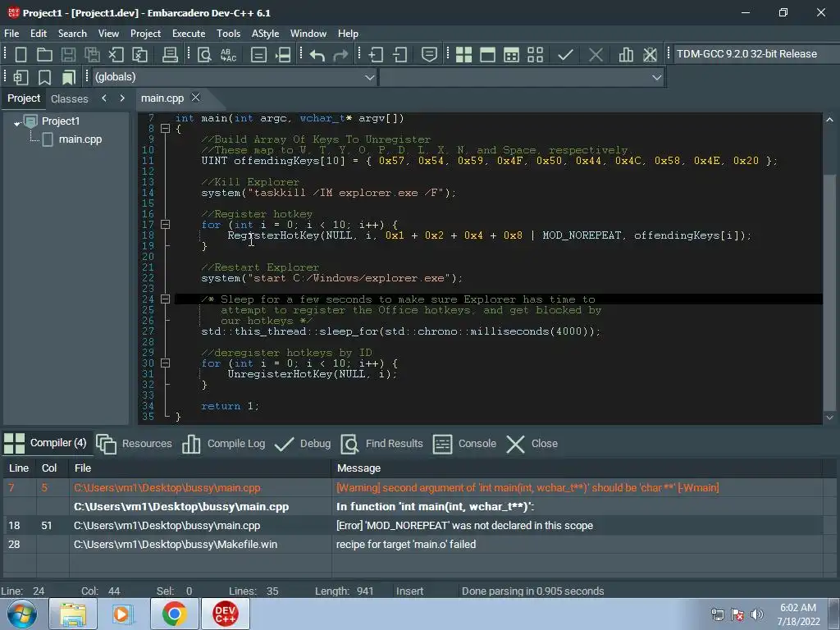Select the recipe for target main.o failed row
The width and height of the screenshot is (840, 630).
click(x=413, y=545)
